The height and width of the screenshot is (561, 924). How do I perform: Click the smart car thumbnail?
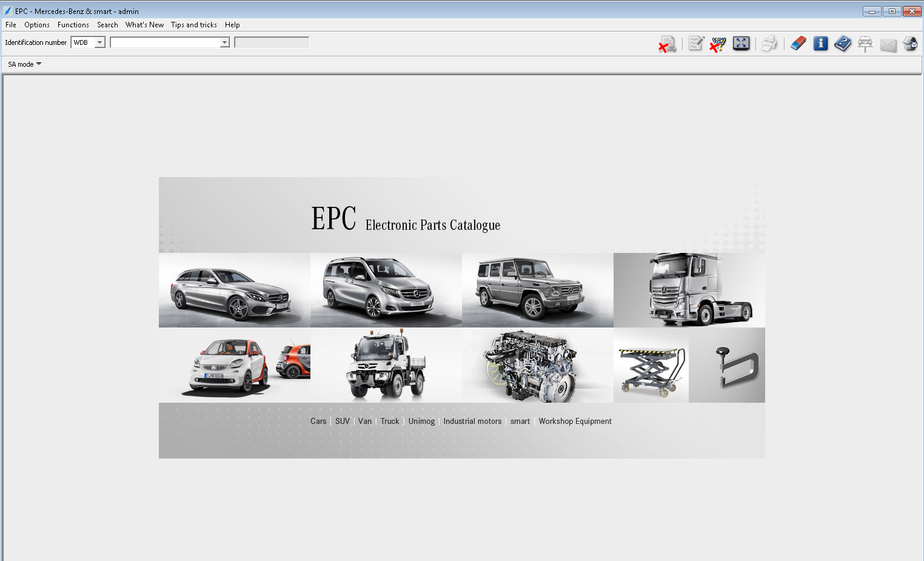tap(234, 364)
